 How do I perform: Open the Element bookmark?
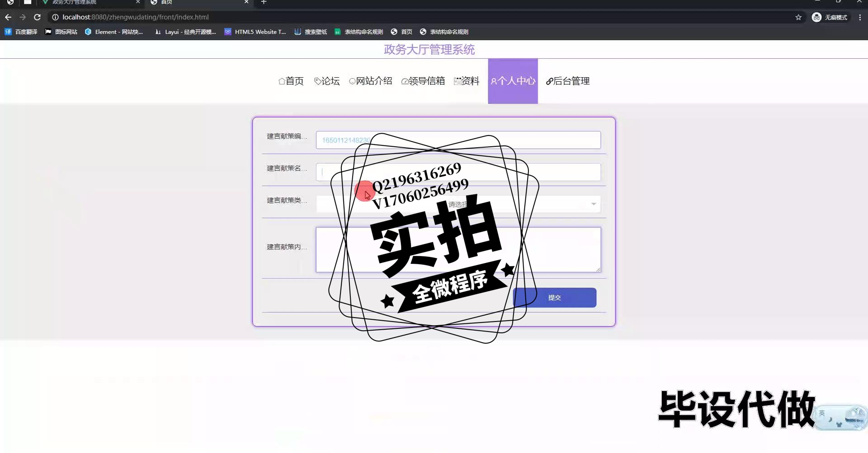(114, 32)
